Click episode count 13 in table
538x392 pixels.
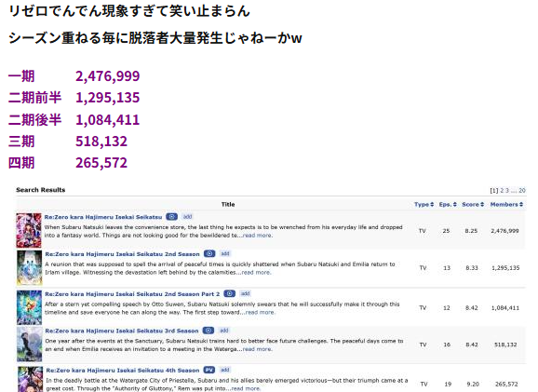tap(447, 268)
